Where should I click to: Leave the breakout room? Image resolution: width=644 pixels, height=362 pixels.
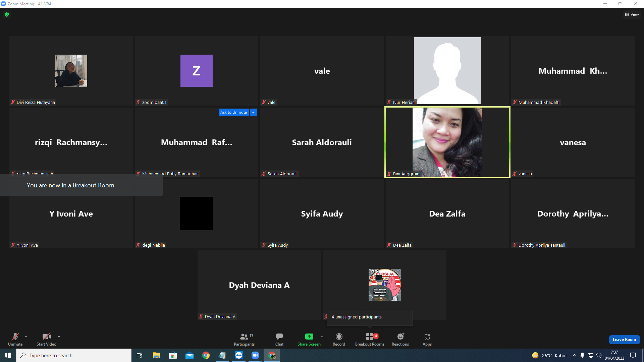[624, 340]
